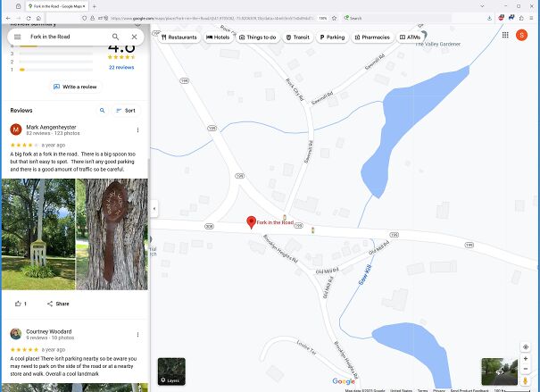This screenshot has width=540, height=392.
Task: Zoom in on the map
Action: [x=526, y=358]
